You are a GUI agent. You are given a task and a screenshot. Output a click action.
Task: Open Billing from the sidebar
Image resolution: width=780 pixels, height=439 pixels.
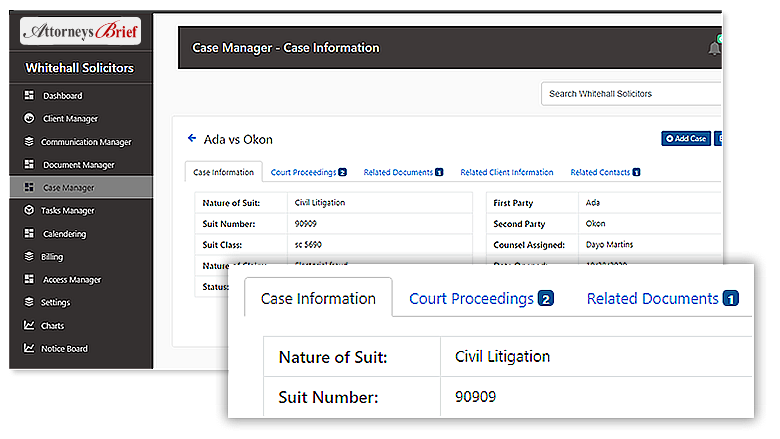[x=52, y=257]
